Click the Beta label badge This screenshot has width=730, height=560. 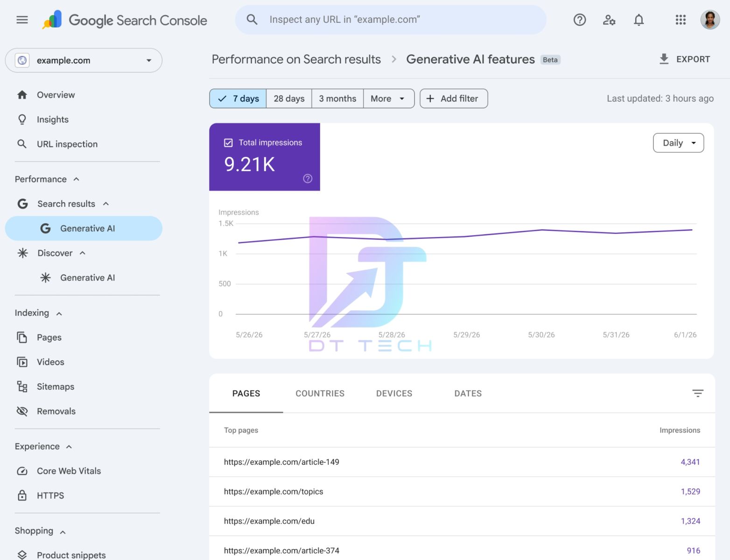tap(550, 60)
